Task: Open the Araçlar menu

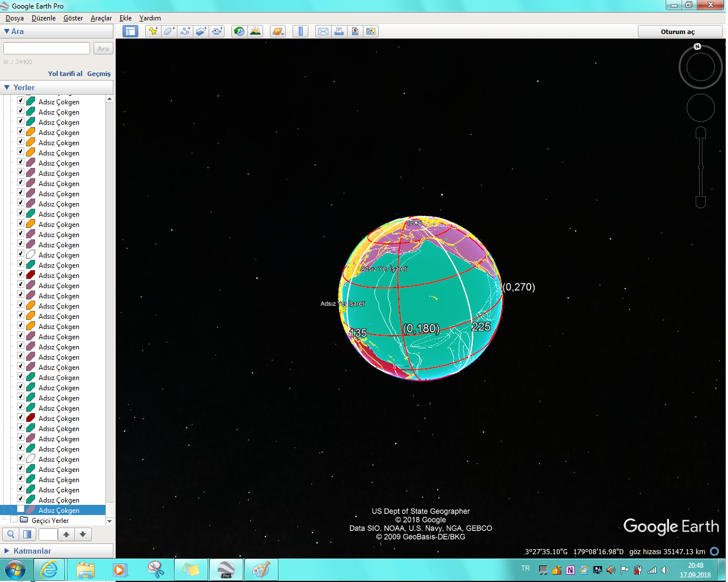Action: click(x=101, y=18)
